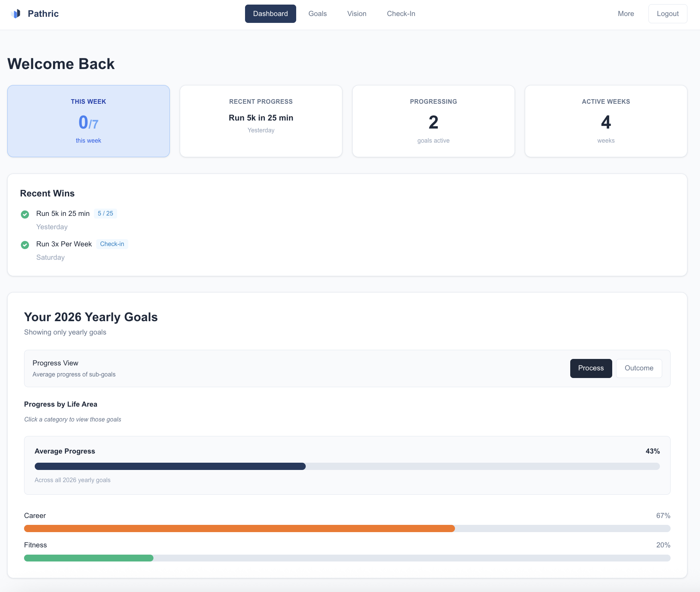Open the More menu
The image size is (700, 592).
pyautogui.click(x=626, y=13)
